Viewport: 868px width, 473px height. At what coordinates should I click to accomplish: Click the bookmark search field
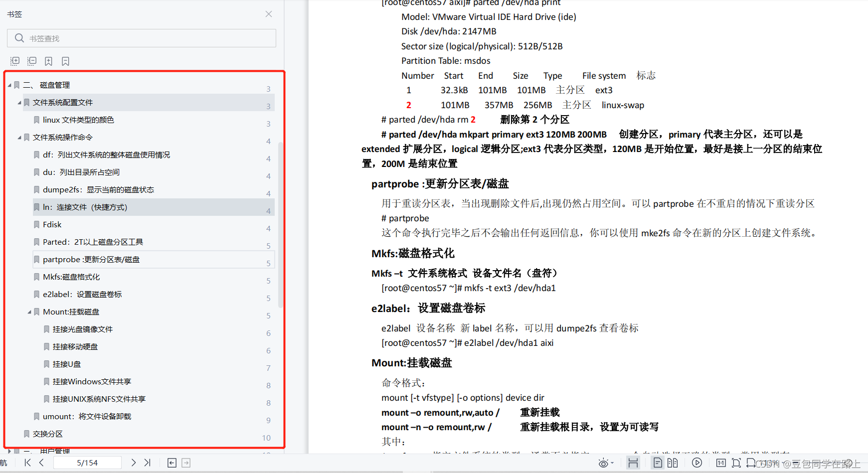(142, 38)
